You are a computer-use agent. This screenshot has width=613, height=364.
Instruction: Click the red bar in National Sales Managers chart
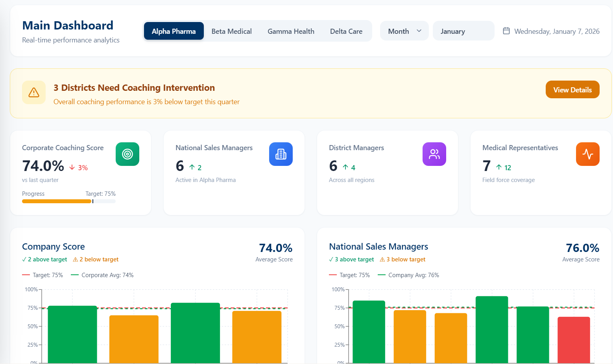[573, 339]
